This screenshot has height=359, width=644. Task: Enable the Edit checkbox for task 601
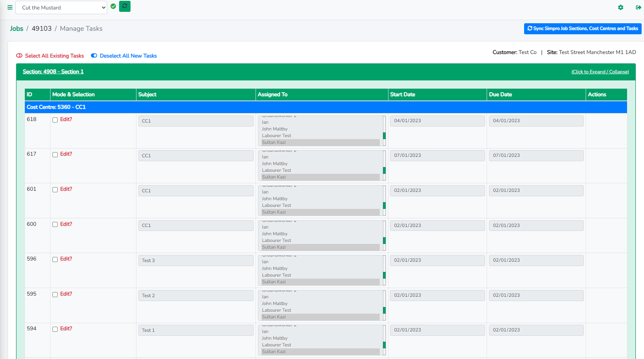coord(55,190)
